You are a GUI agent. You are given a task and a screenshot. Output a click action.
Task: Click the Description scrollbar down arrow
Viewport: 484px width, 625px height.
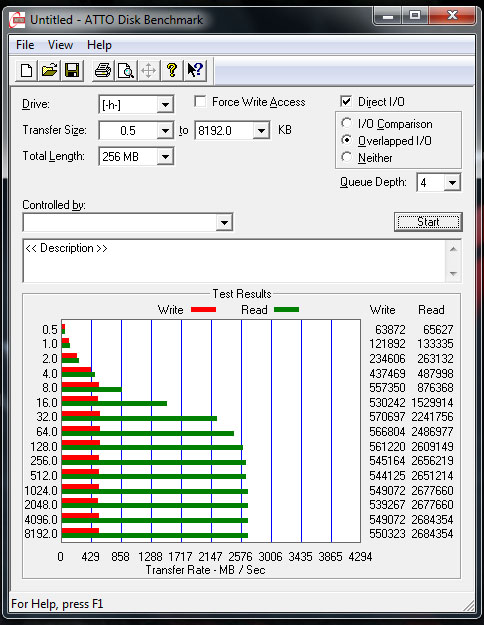point(453,273)
